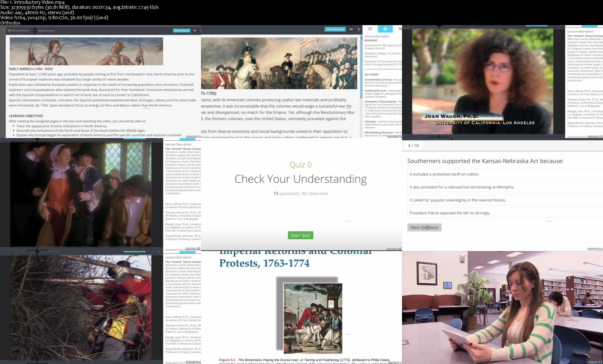
Task: Click the 4 / 10 question counter
Action: [x=413, y=146]
